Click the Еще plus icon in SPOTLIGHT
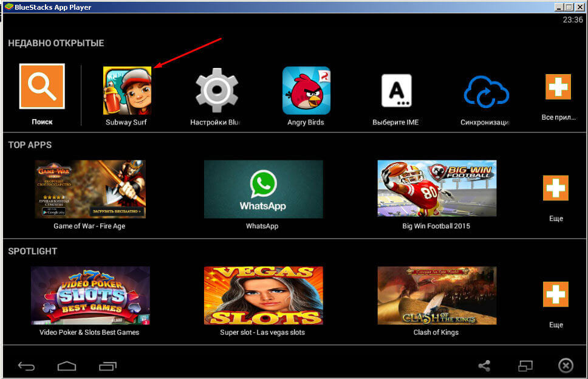 pyautogui.click(x=556, y=295)
